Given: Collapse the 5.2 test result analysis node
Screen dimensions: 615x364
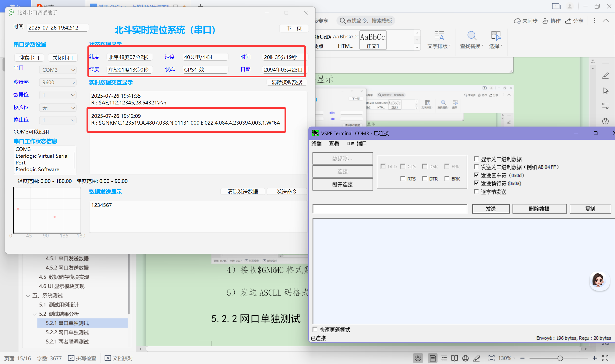Looking at the screenshot, I should (35, 314).
